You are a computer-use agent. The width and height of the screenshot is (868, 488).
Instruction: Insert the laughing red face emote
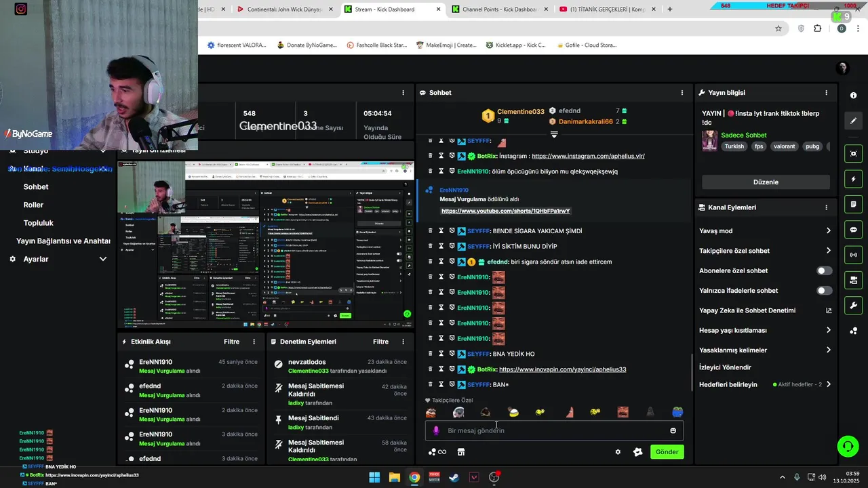623,412
